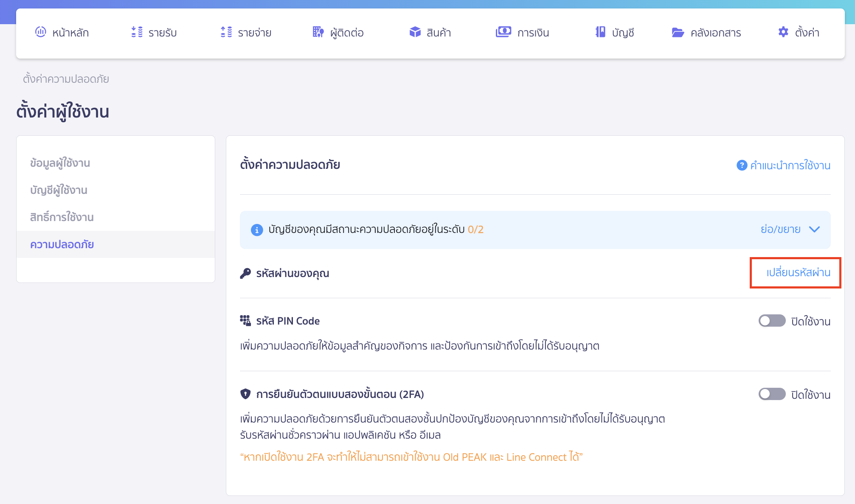Turn on the 2FA verification toggle
Viewport: 855px width, 504px height.
772,395
